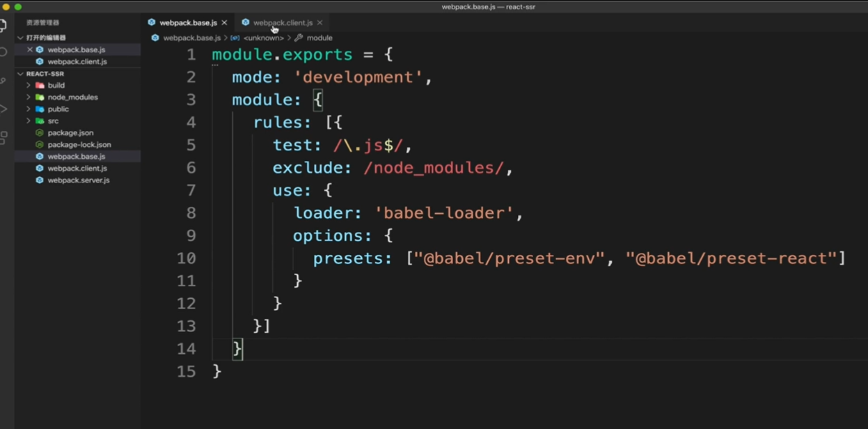This screenshot has width=868, height=429.
Task: Click the module breadcrumb item
Action: coord(319,38)
